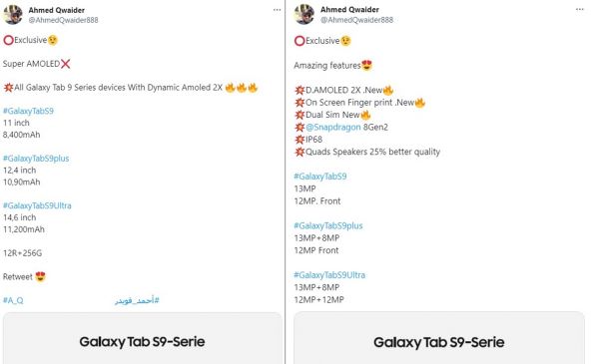
Task: Click the #A_Q hashtag
Action: tap(13, 300)
